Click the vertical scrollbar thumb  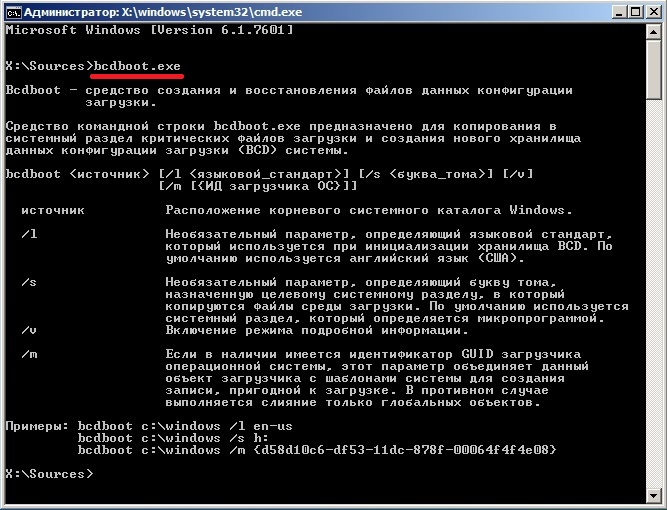point(653,69)
